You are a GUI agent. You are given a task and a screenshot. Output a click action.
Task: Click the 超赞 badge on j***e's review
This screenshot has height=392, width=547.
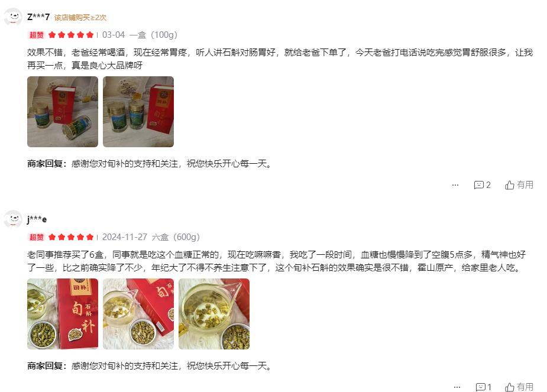point(36,237)
